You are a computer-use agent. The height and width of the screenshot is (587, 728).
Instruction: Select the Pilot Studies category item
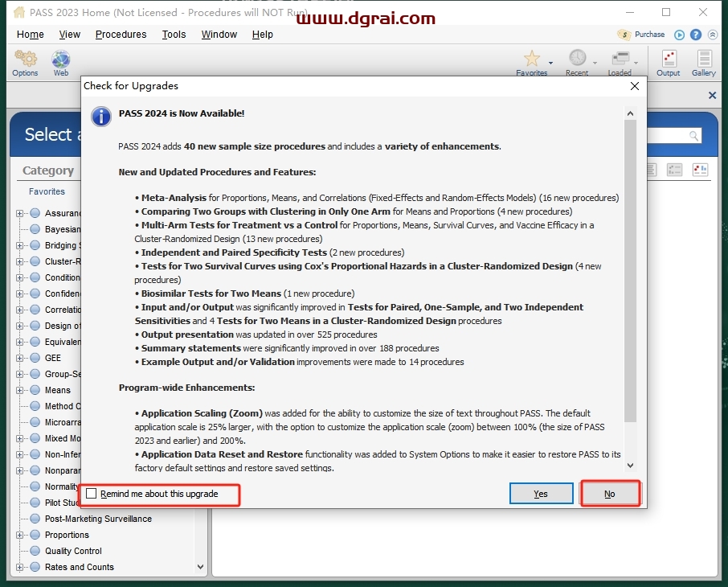click(62, 503)
